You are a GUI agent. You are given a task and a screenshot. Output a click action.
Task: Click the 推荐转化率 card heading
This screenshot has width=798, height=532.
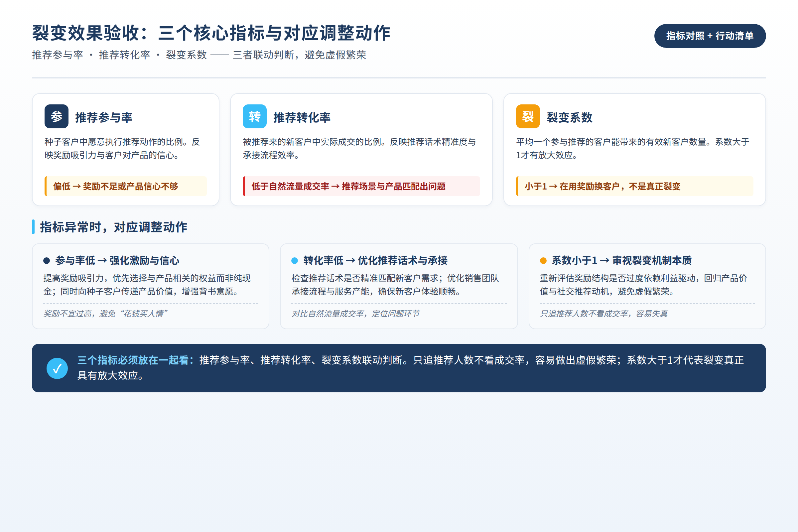point(302,117)
